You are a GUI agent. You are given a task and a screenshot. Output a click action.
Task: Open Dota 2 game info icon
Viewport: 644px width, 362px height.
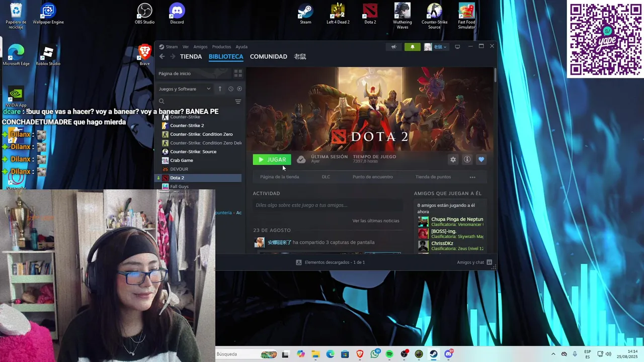click(467, 159)
